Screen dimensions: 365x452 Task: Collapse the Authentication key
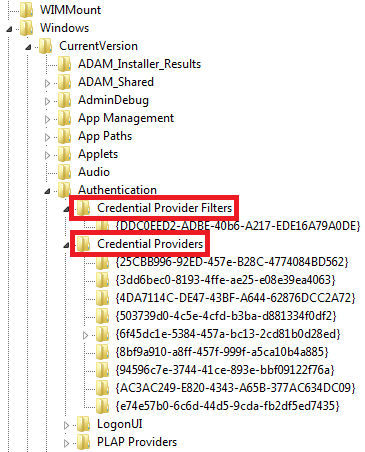point(47,191)
